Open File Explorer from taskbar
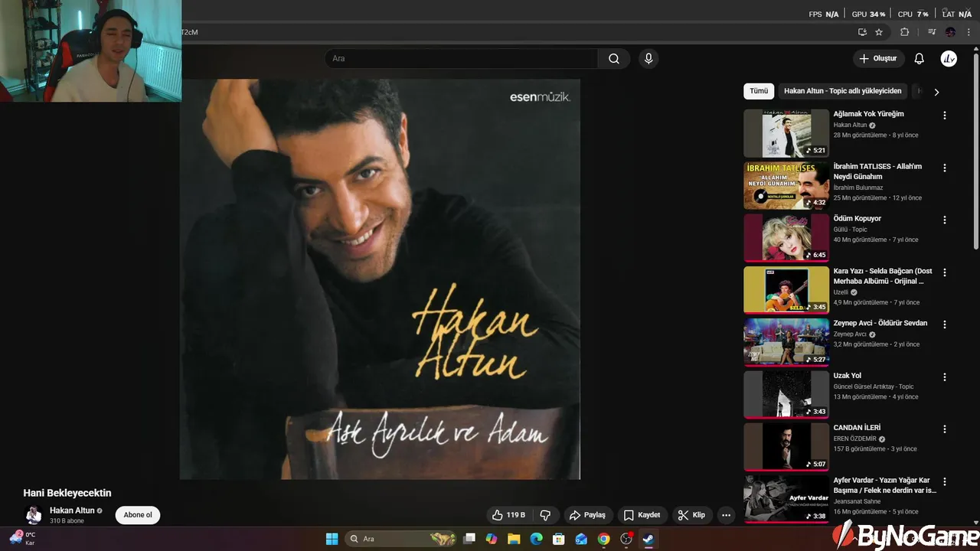 (x=514, y=539)
